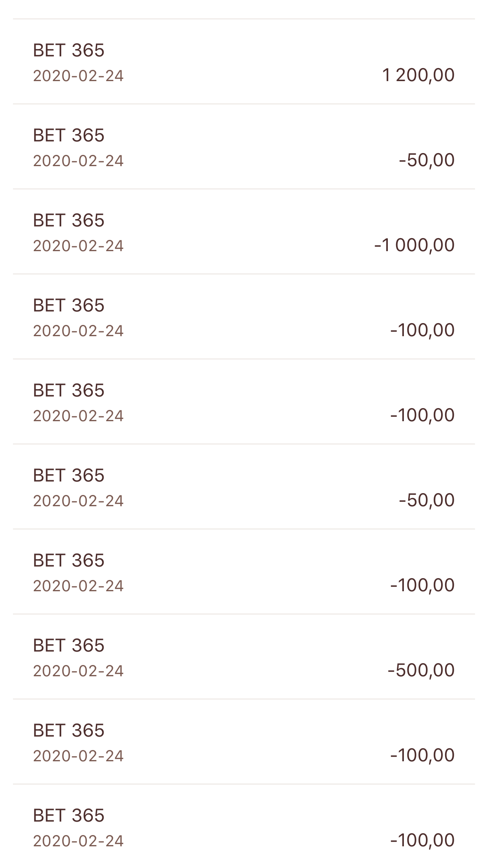The image size is (488, 868).
Task: Open the last -100,00 transaction in the list
Action: [244, 826]
